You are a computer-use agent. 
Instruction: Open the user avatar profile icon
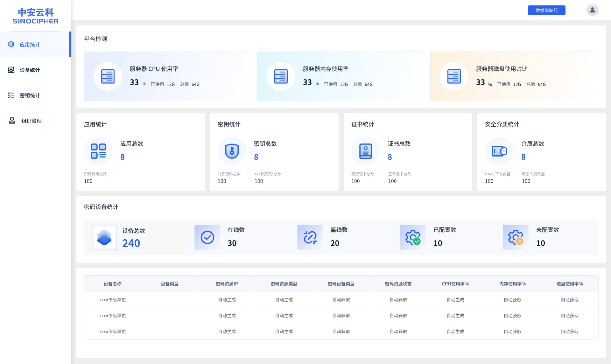tap(592, 10)
